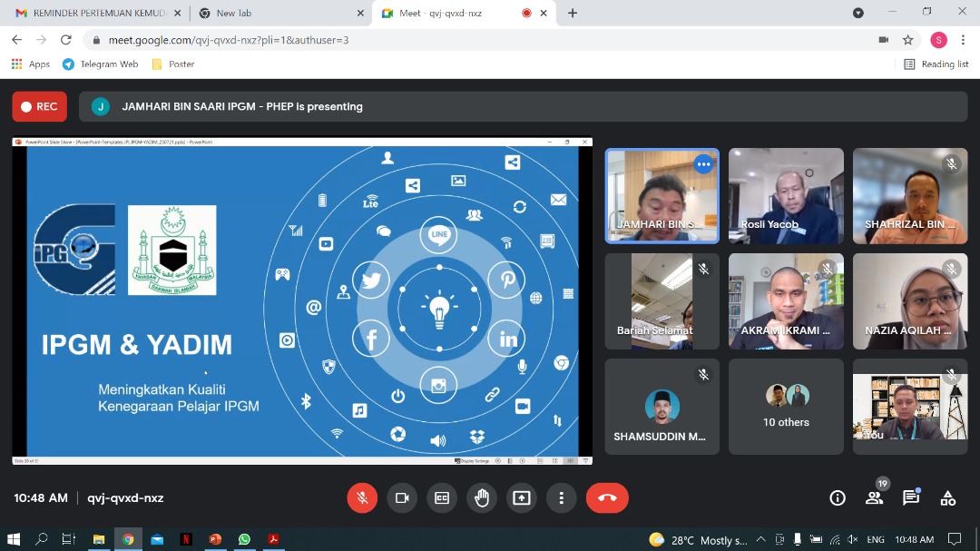
Task: Open meeting details info icon
Action: 838,497
